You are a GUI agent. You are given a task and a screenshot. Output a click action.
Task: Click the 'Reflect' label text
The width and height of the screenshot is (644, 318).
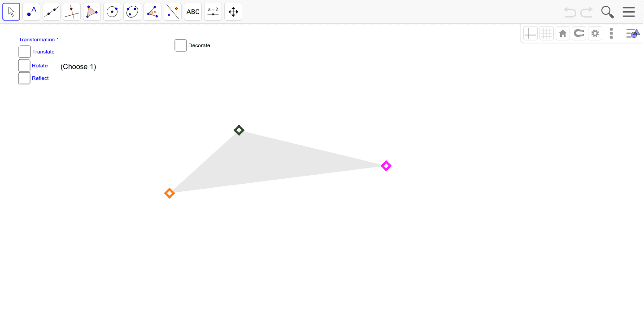tap(40, 78)
